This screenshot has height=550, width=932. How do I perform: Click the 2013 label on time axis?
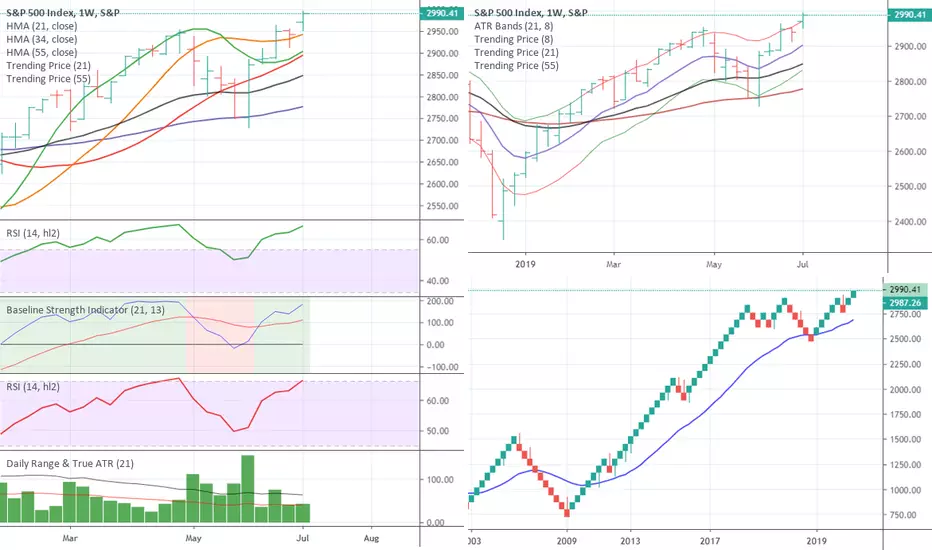pos(630,541)
